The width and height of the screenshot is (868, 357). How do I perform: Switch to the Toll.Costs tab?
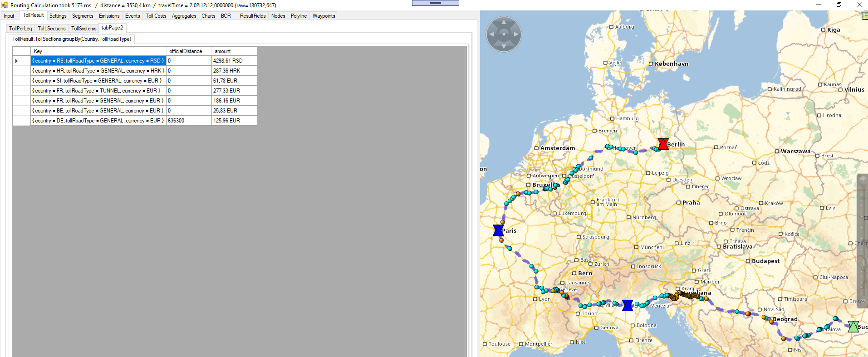(x=156, y=16)
